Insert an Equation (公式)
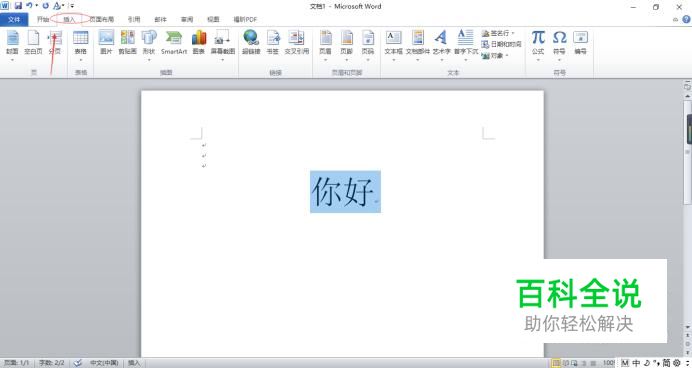 click(x=538, y=43)
